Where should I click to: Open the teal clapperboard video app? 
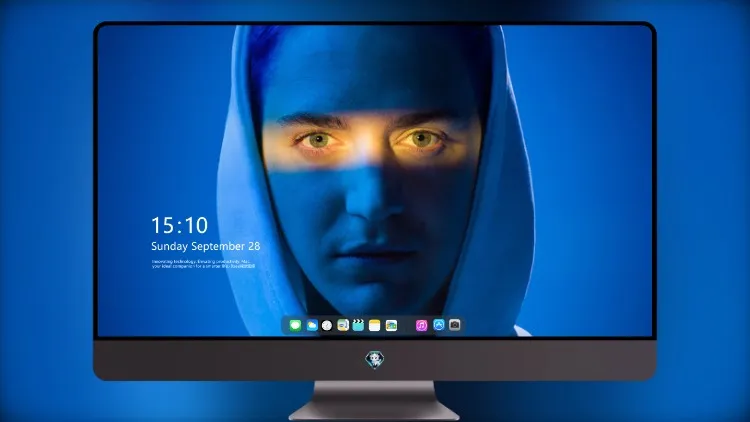point(358,325)
